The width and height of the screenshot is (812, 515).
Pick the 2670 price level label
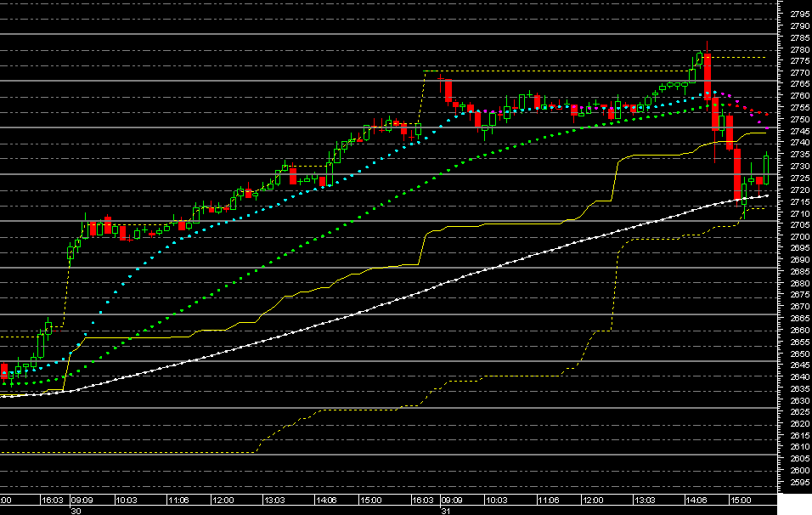800,307
